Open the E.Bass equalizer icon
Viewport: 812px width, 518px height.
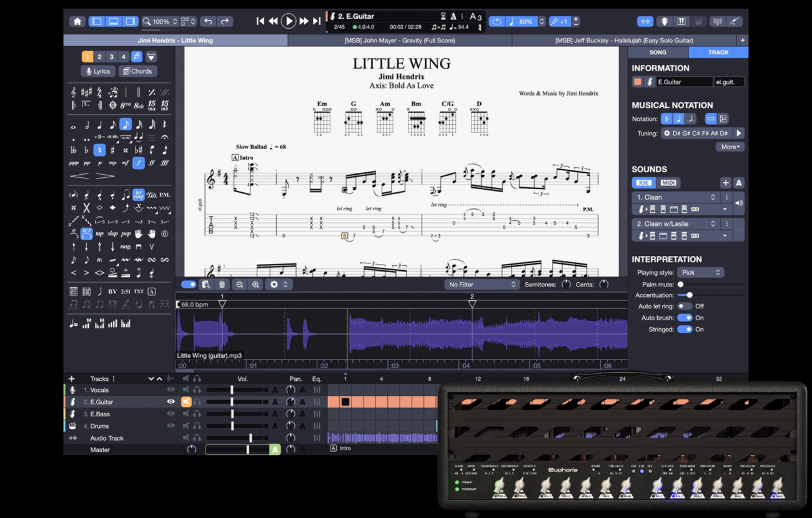point(317,414)
